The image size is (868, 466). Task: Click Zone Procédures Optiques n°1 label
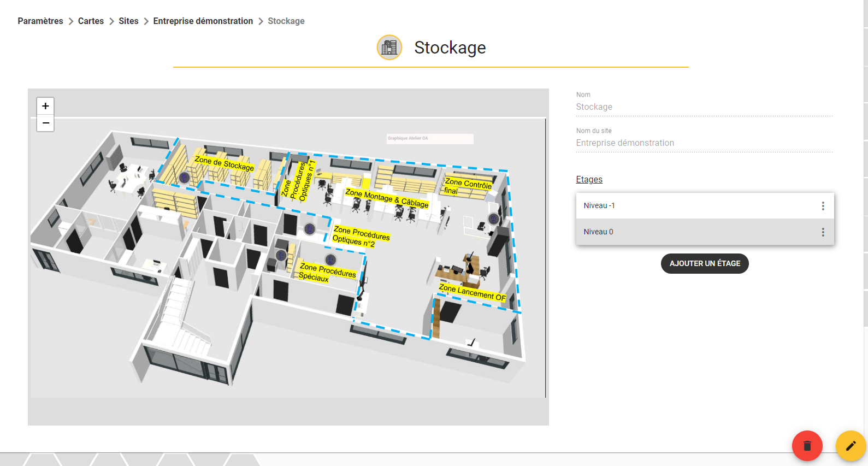(x=299, y=180)
